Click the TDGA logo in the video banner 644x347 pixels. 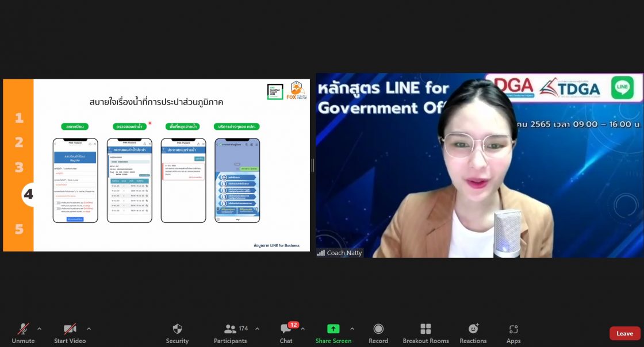[570, 88]
